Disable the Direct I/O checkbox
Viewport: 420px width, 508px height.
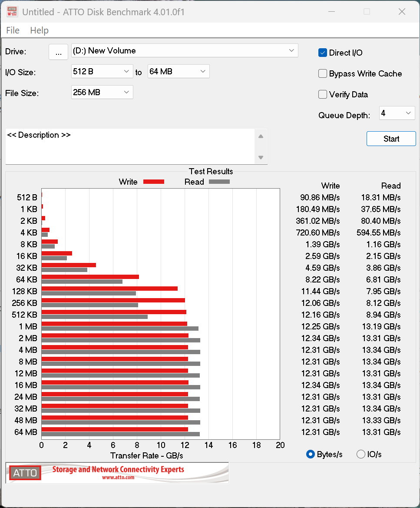pos(323,53)
